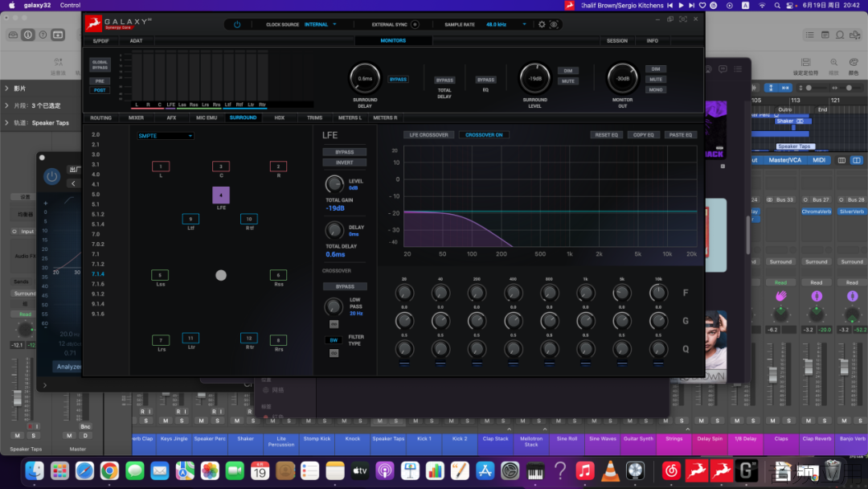The image size is (868, 489).
Task: Open the Meters L tab
Action: coord(350,118)
